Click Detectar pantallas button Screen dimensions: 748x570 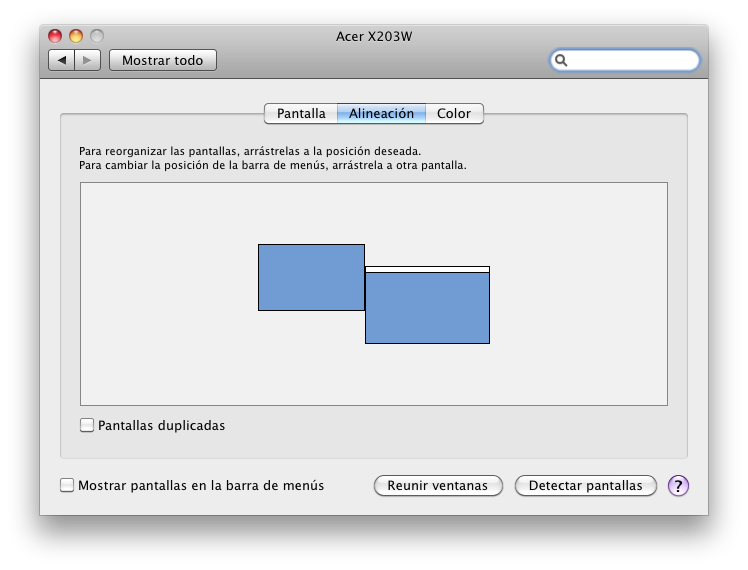coord(585,486)
